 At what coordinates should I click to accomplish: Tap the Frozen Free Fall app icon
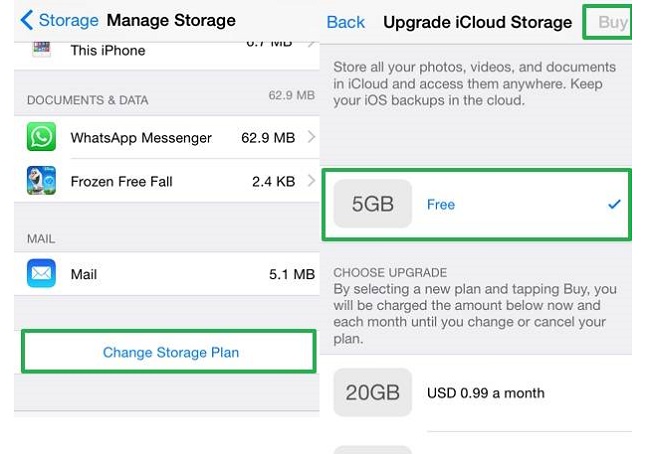[x=41, y=181]
